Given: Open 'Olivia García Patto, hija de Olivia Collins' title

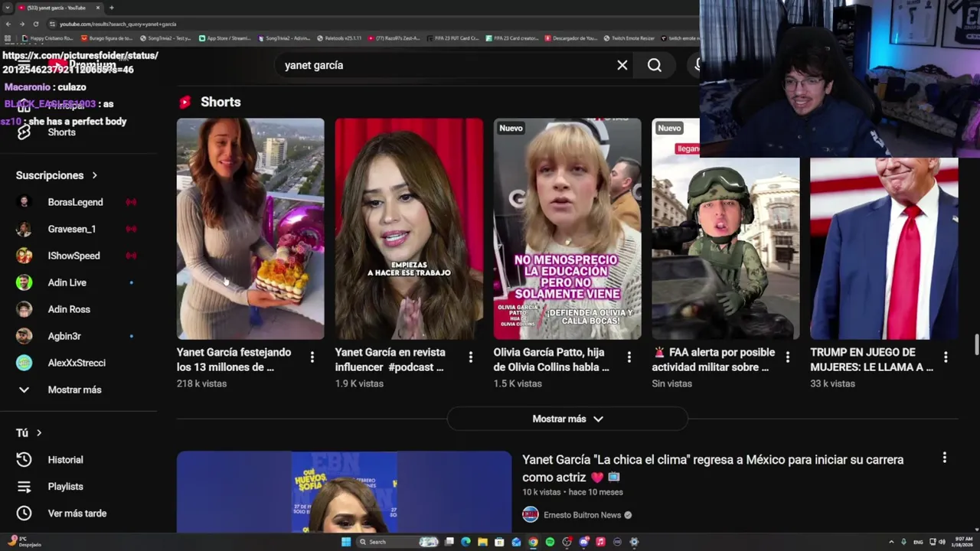Looking at the screenshot, I should coord(551,360).
